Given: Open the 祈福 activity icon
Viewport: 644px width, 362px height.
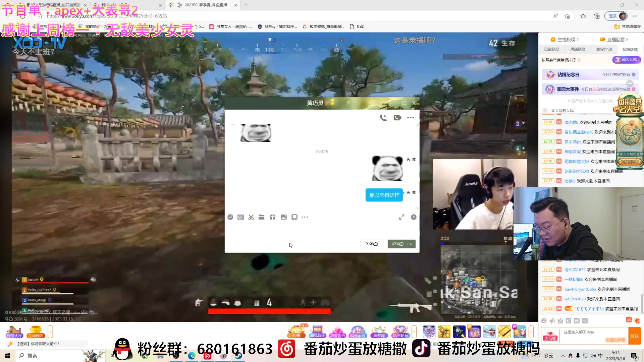Looking at the screenshot, I should 296,332.
